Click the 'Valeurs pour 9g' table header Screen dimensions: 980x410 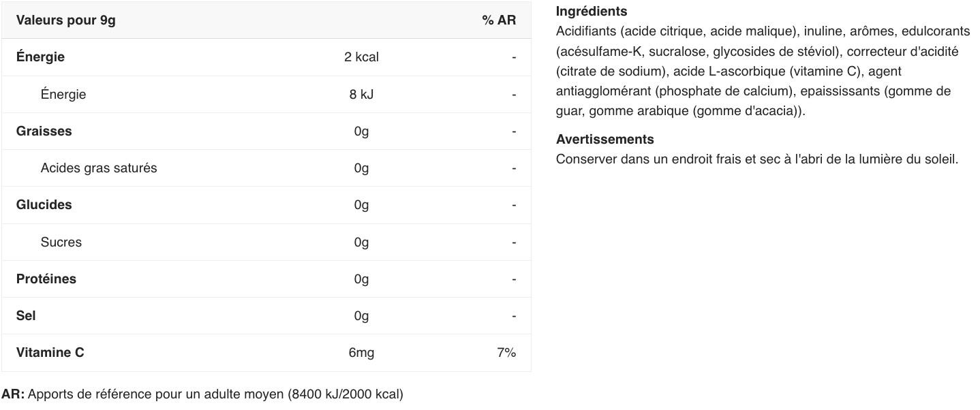point(66,20)
